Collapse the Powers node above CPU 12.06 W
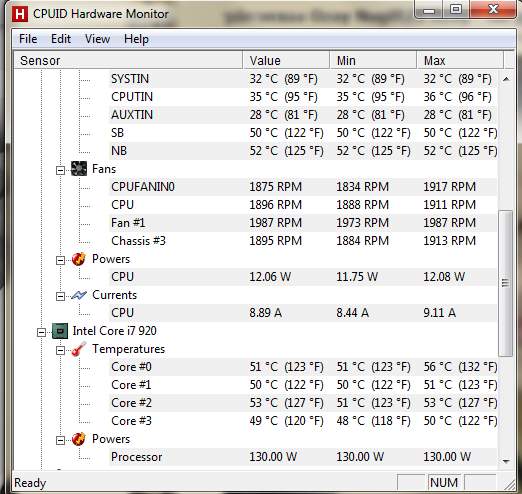The image size is (522, 494). (60, 261)
